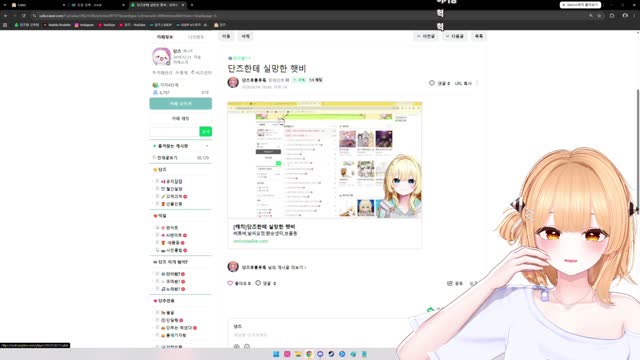The width and height of the screenshot is (640, 360).
Task: Open File Explorer from taskbar
Action: [298, 354]
